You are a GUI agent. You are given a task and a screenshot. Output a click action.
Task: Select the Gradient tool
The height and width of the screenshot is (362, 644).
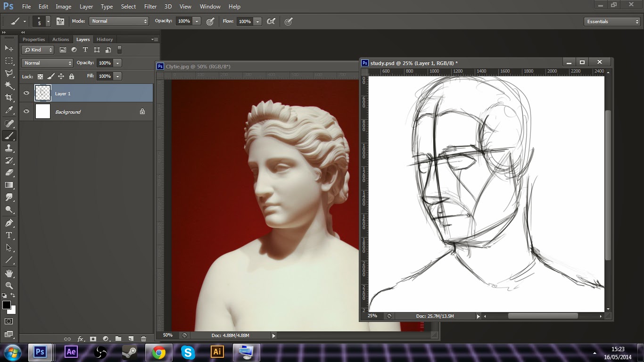tap(9, 185)
